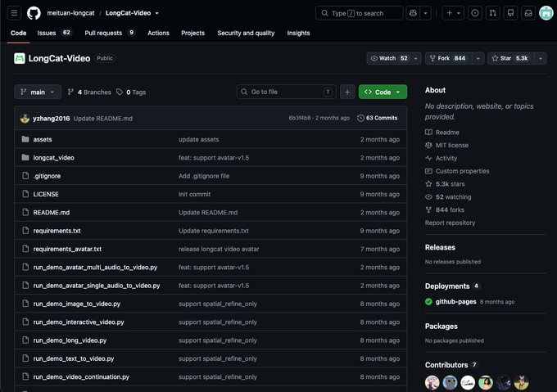Screen dimensions: 557x392
Task: Open the notifications inbox icon
Action: click(528, 13)
